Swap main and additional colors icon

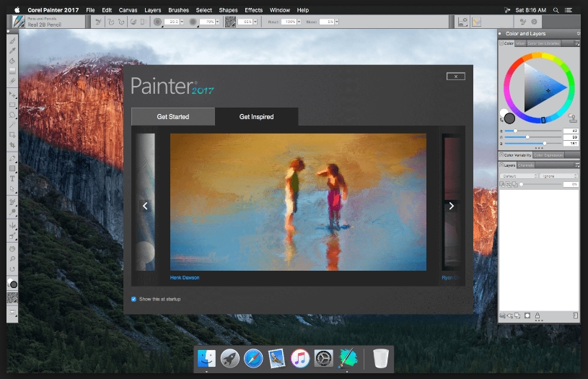coord(501,120)
